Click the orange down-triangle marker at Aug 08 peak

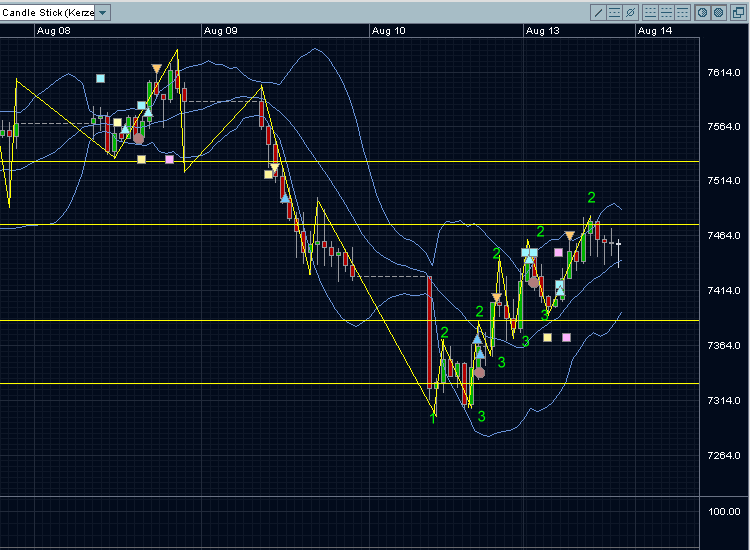156,68
